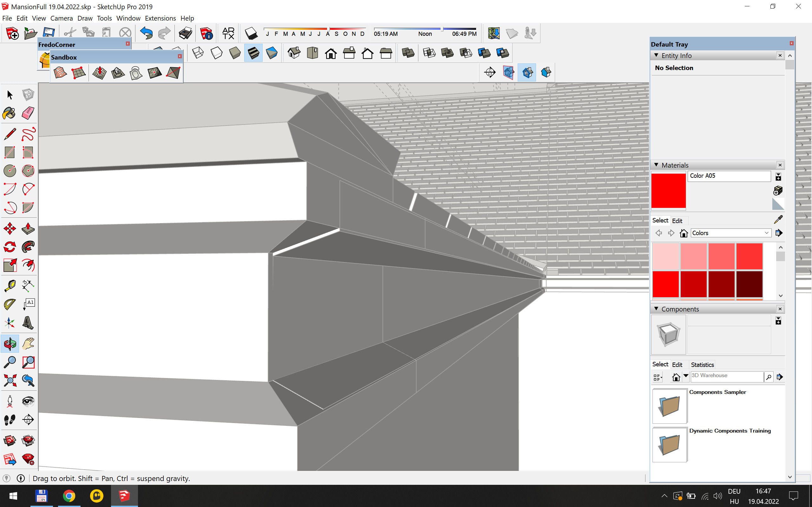Choose the Pan hand tool

28,344
